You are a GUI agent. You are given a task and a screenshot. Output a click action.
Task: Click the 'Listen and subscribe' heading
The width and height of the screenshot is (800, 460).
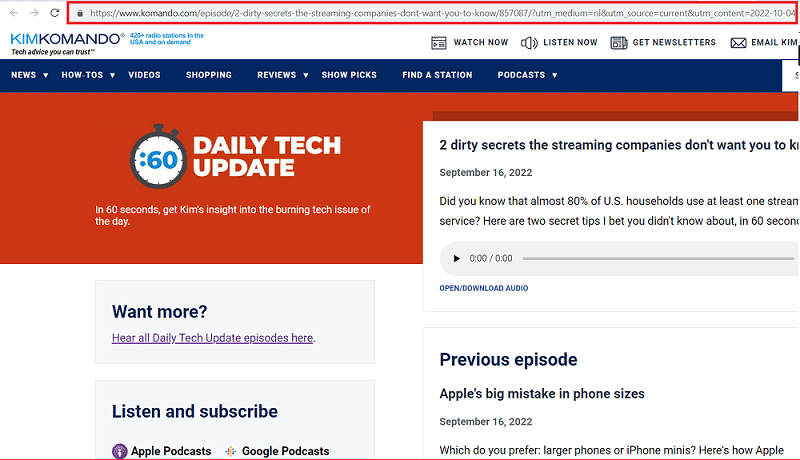[195, 412]
